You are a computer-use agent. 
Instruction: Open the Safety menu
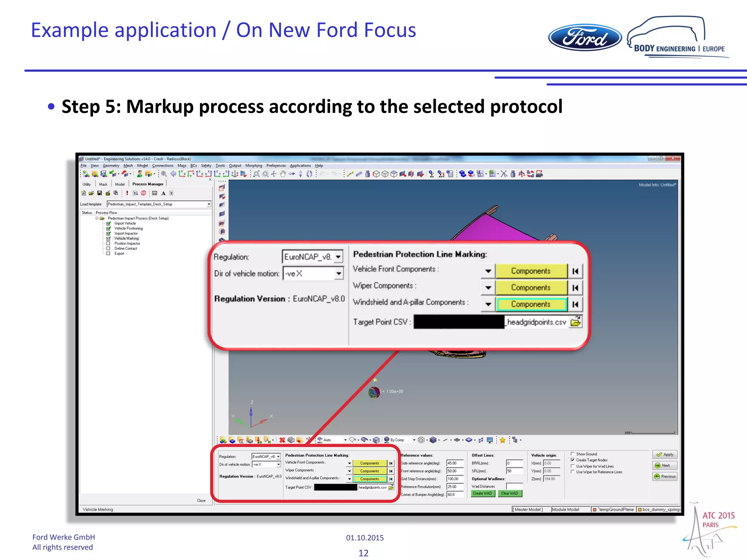206,166
